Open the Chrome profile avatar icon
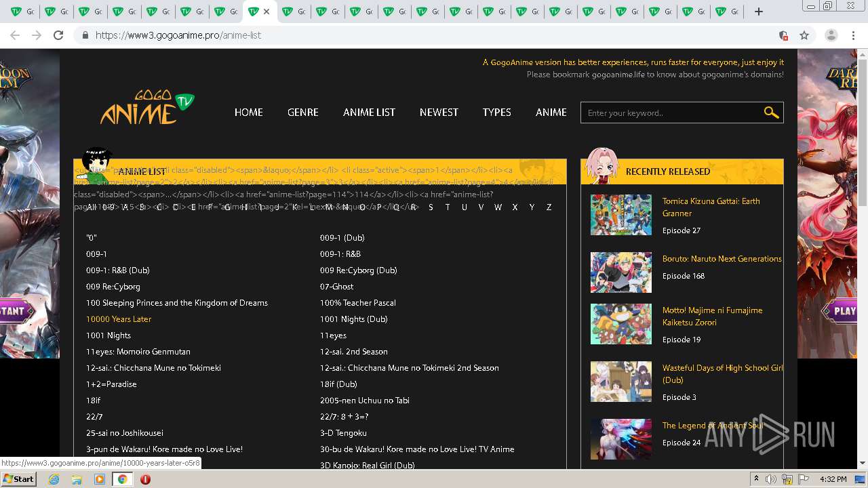The image size is (868, 488). tap(831, 35)
